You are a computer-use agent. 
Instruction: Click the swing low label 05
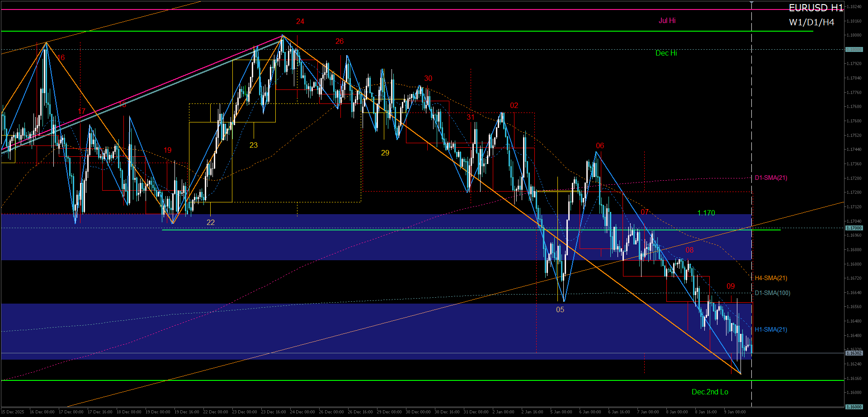tap(560, 310)
